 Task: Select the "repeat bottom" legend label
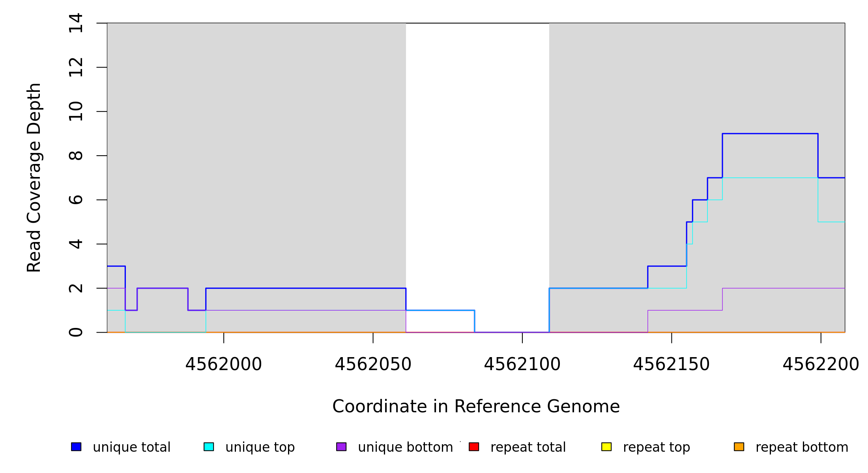coord(802,447)
